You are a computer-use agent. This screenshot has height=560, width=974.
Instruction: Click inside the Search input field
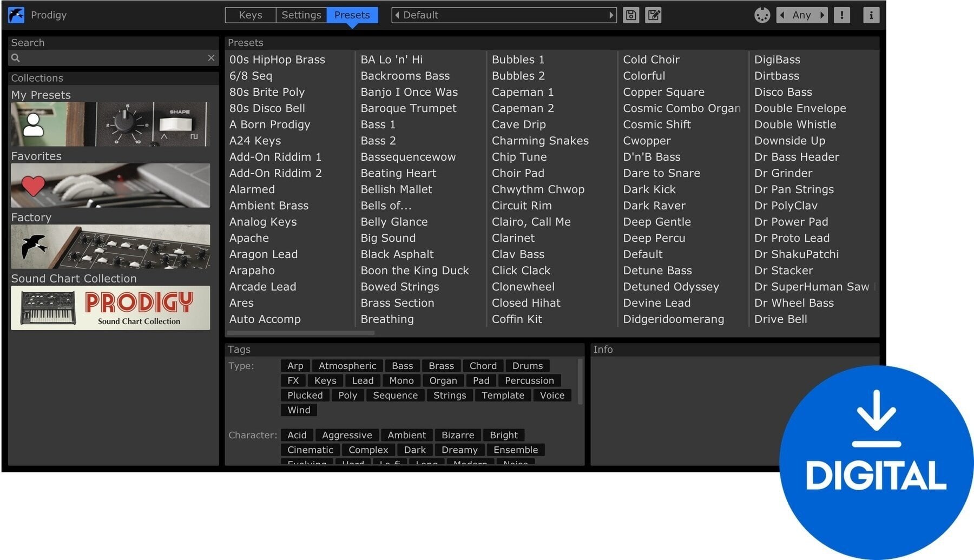pyautogui.click(x=113, y=58)
